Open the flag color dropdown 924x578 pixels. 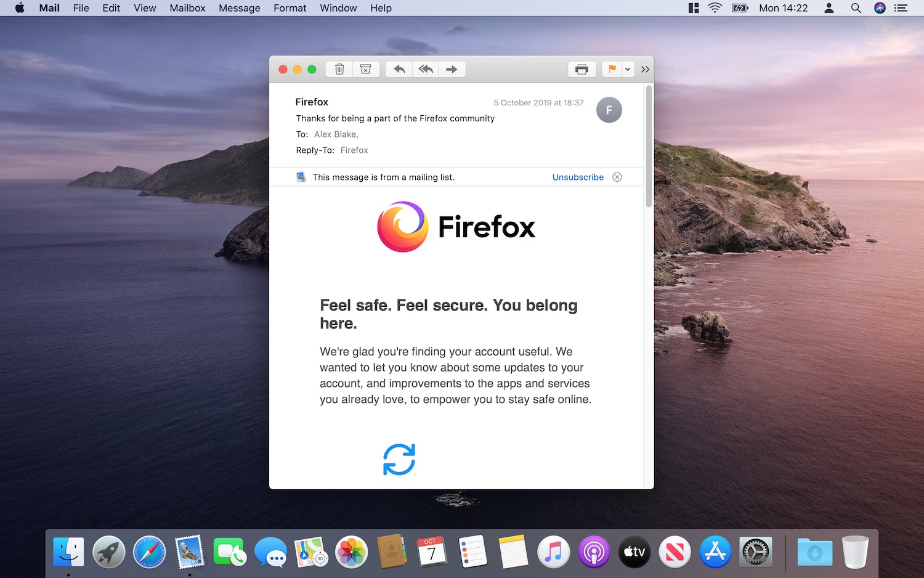pos(627,69)
